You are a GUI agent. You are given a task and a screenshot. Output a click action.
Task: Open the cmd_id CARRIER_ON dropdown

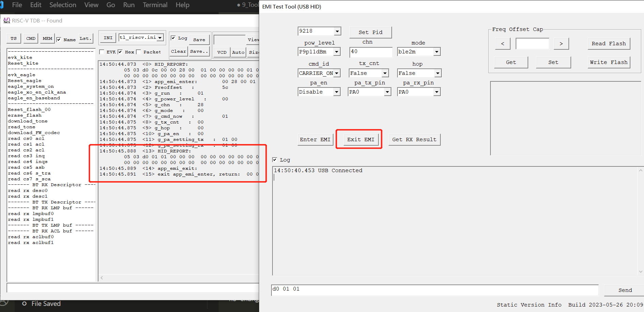[x=337, y=73]
